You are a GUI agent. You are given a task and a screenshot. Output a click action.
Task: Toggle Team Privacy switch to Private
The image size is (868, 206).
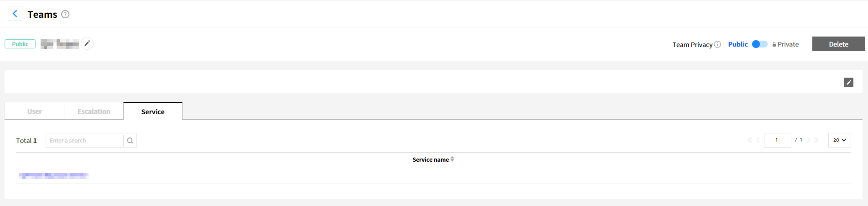click(x=759, y=44)
